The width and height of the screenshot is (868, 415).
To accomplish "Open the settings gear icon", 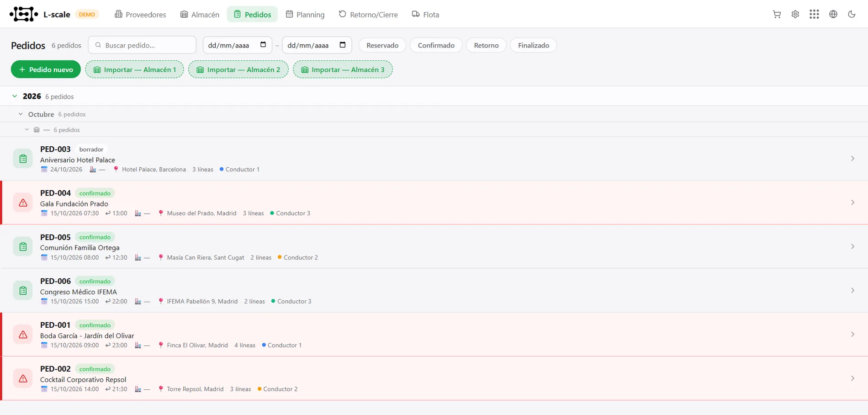I will pyautogui.click(x=795, y=14).
